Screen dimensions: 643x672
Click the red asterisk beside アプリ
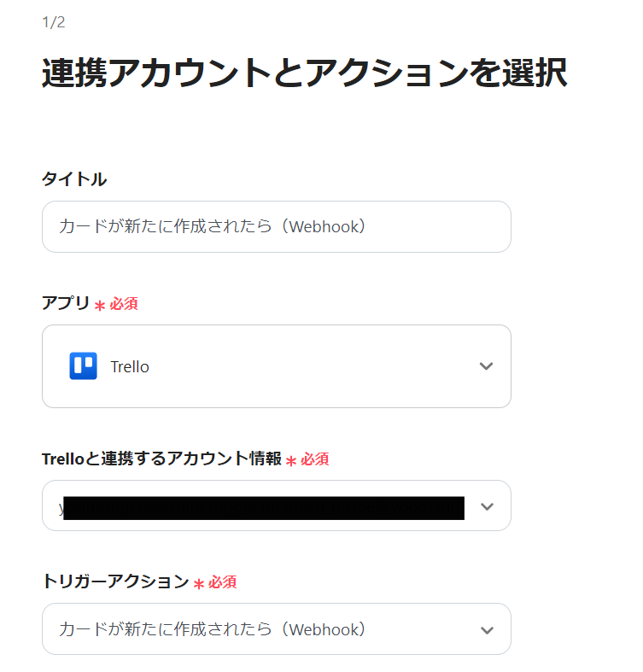(100, 305)
